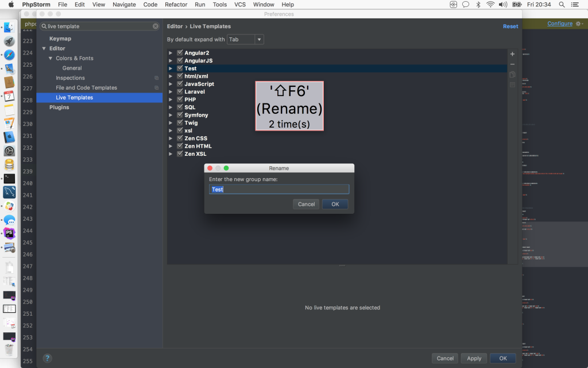Click the help question mark icon

[x=47, y=358]
